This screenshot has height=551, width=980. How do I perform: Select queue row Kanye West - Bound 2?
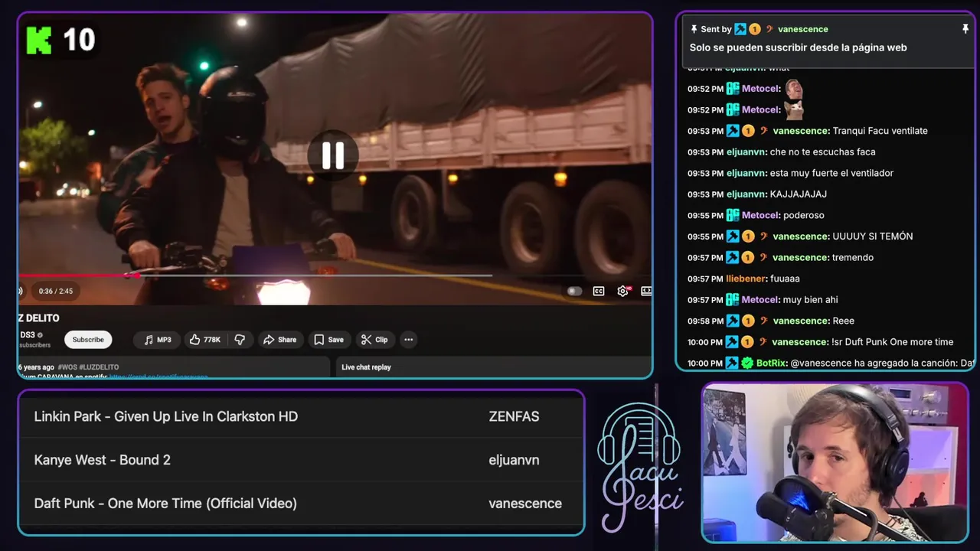(301, 460)
